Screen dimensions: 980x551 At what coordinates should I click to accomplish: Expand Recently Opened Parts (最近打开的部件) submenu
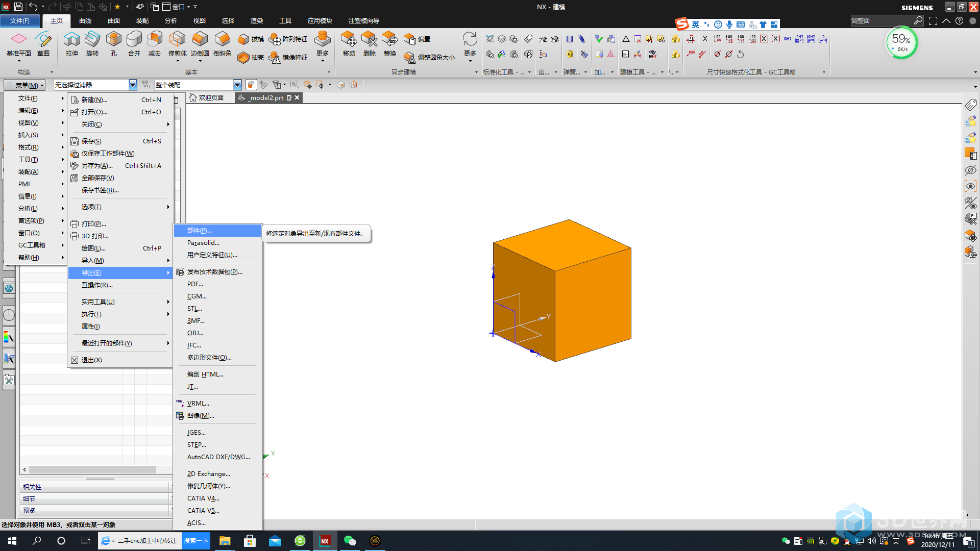coord(120,343)
